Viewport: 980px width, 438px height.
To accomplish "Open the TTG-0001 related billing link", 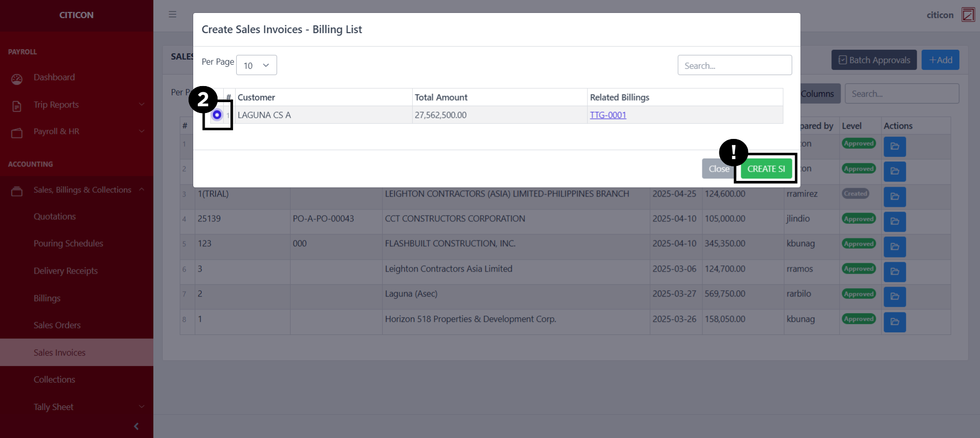I will (x=608, y=115).
